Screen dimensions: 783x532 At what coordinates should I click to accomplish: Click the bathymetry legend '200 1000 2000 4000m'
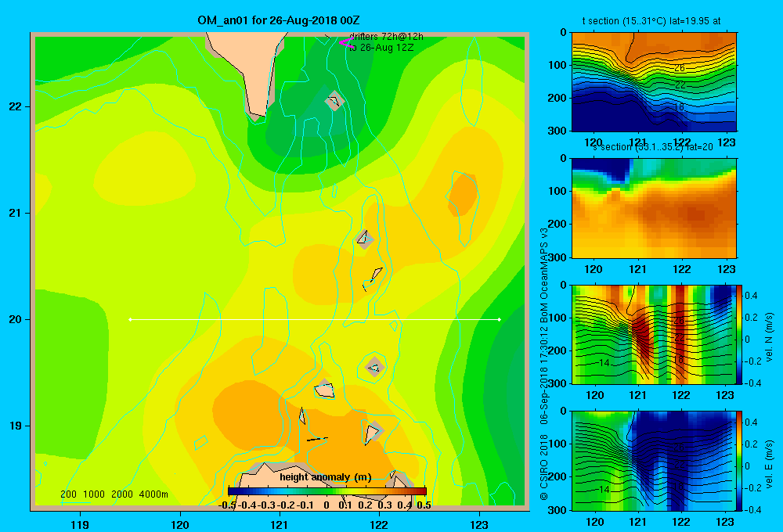coord(114,494)
